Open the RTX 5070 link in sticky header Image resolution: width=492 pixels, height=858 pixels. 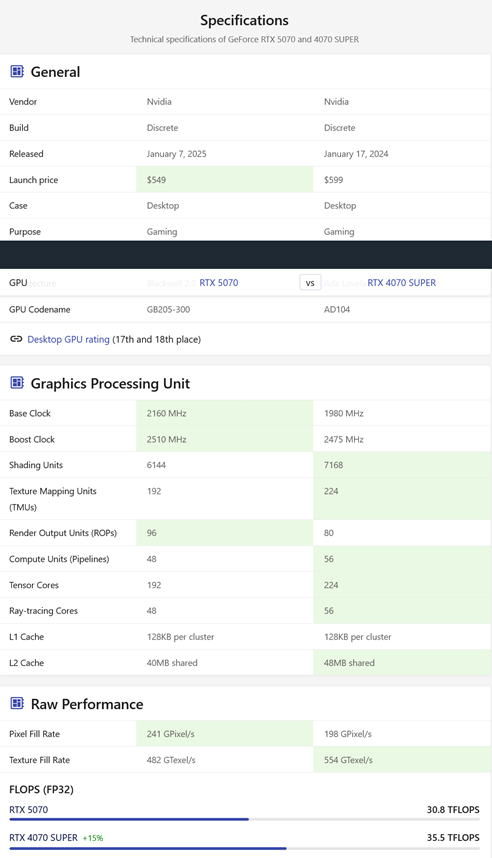pos(218,283)
